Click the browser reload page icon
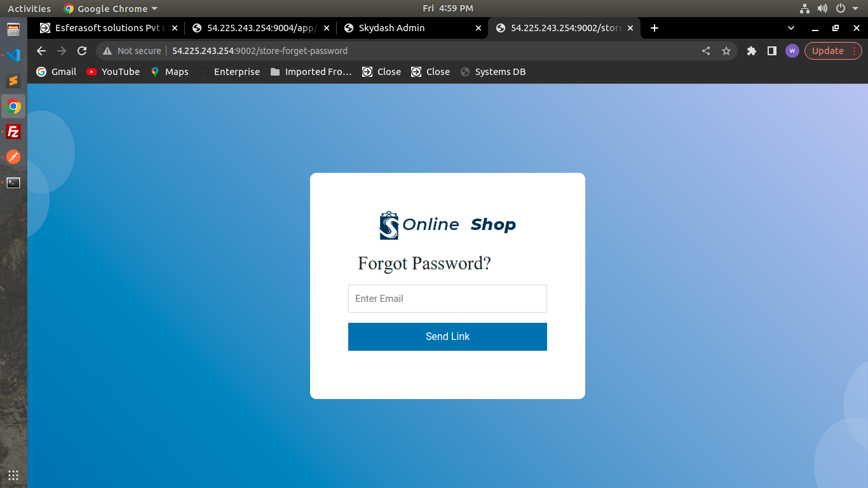Screen dimensions: 868x488 click(x=82, y=51)
